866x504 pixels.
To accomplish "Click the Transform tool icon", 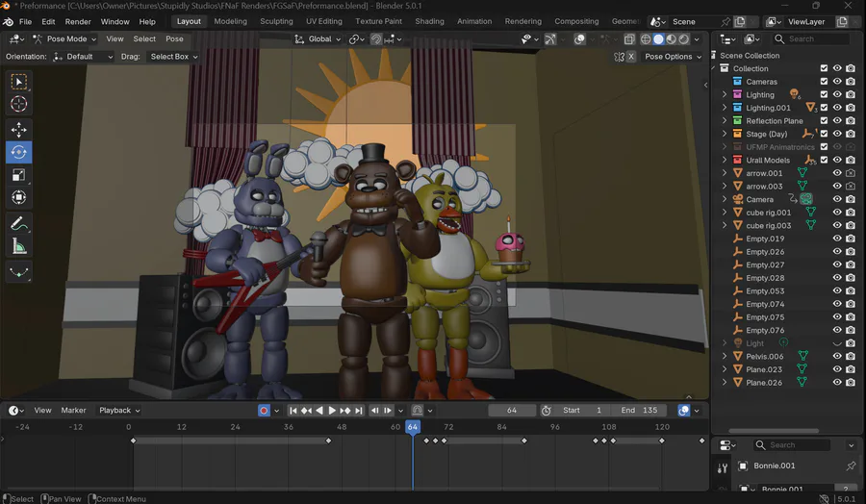I will (19, 198).
